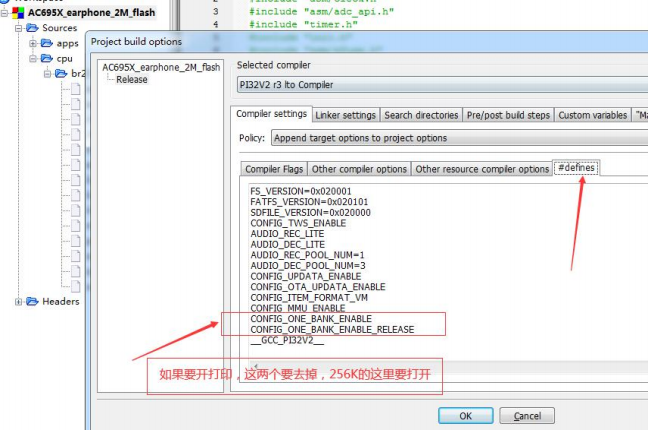The height and width of the screenshot is (430, 648).
Task: Click the cpu folder icon
Action: pyautogui.click(x=47, y=58)
